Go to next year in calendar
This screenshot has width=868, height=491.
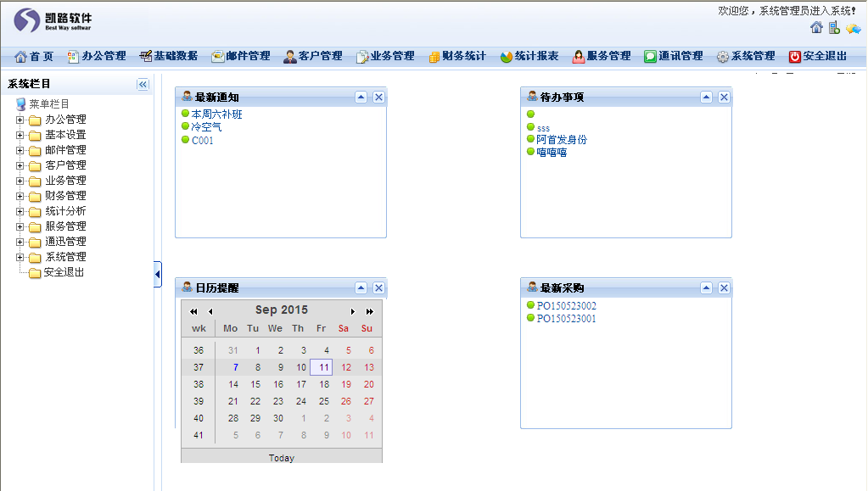coord(370,311)
